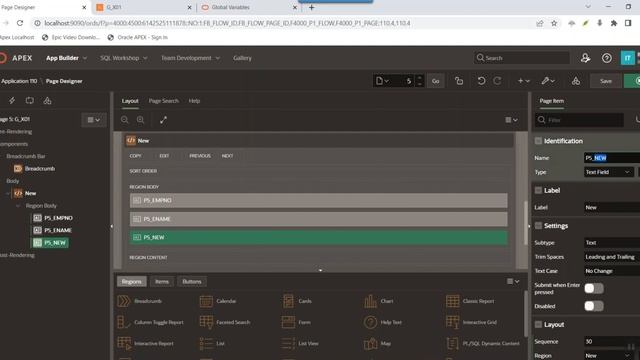This screenshot has width=640, height=360.
Task: Select the List View region type
Action: (x=300, y=344)
